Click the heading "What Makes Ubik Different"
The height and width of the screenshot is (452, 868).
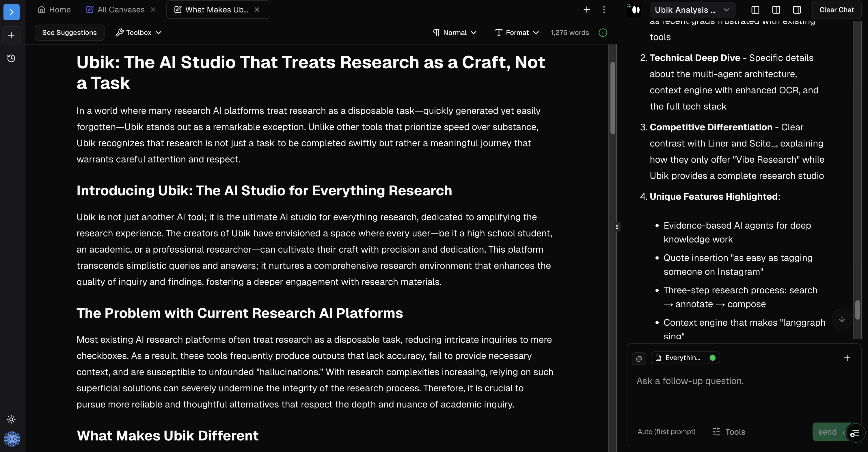[x=167, y=436]
